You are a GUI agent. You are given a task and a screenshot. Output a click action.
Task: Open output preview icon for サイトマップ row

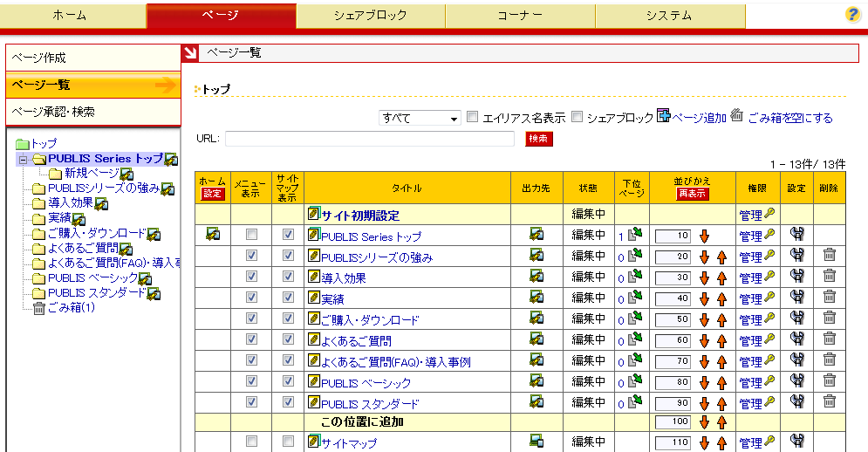click(x=537, y=442)
